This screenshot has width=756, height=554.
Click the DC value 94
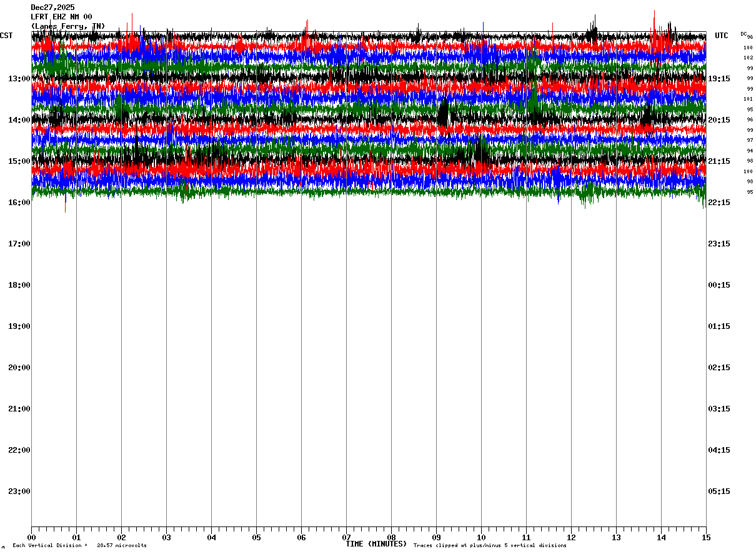(x=750, y=151)
